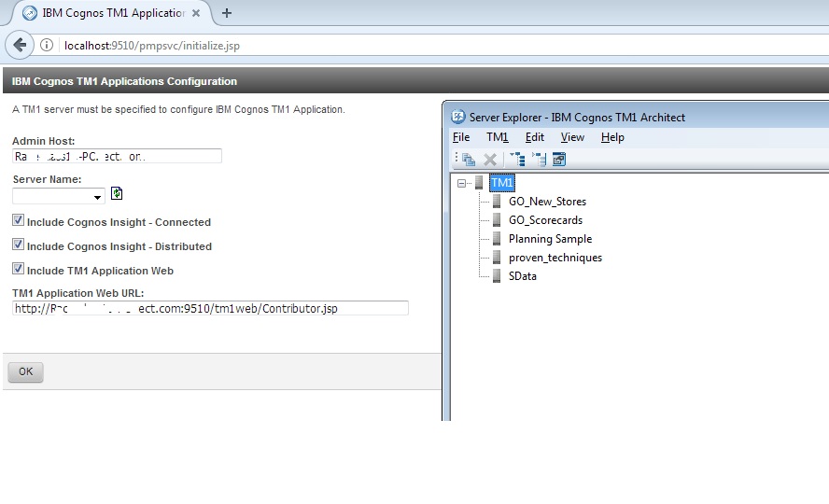Uncheck Include Cognos Insight - Connected

tap(19, 221)
